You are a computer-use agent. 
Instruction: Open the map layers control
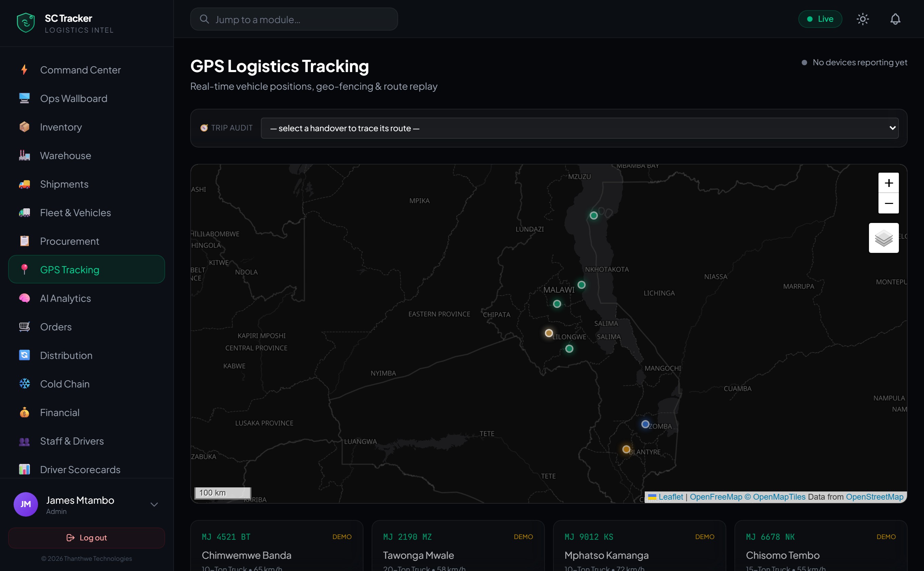(x=884, y=238)
